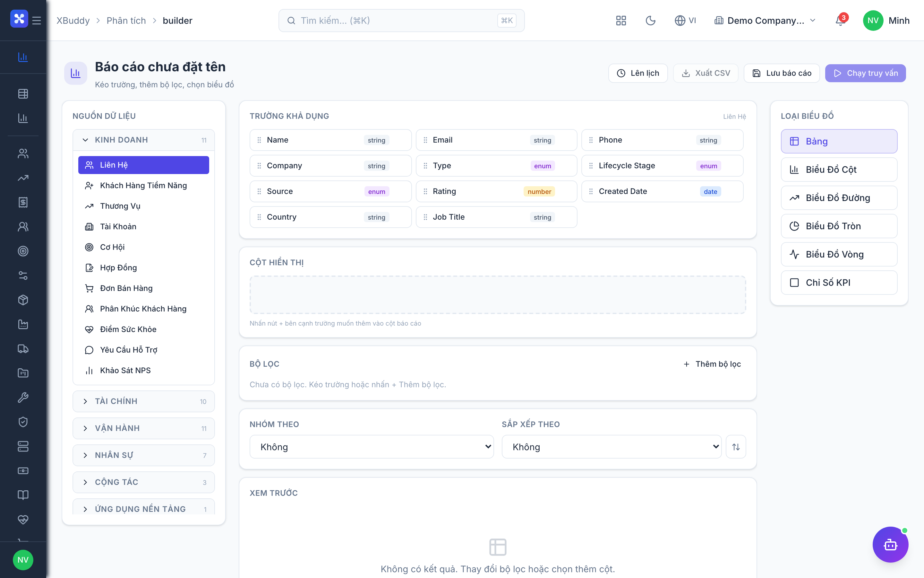
Task: Select Cơ Hội data source
Action: pyautogui.click(x=143, y=247)
